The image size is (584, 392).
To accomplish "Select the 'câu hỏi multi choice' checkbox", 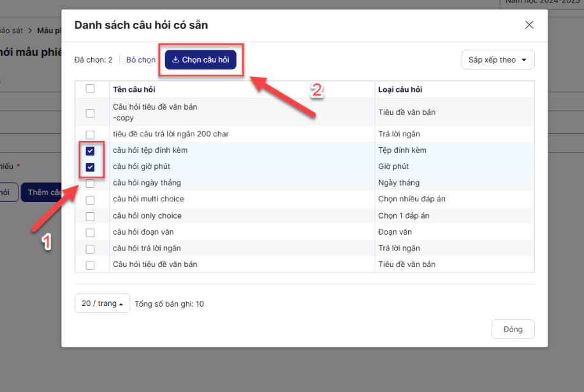I will pos(90,200).
